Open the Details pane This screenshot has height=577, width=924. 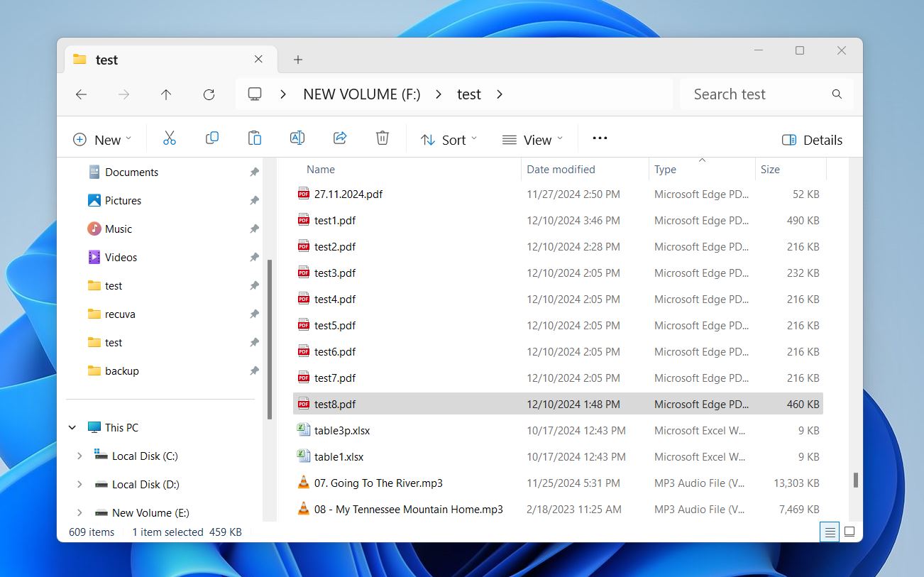point(811,140)
